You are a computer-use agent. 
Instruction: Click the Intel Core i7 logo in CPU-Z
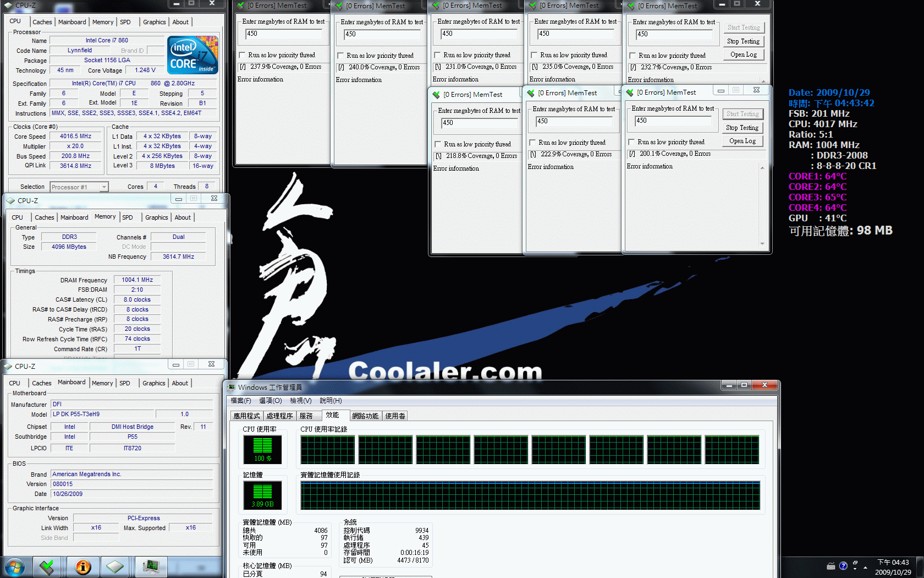pyautogui.click(x=193, y=55)
